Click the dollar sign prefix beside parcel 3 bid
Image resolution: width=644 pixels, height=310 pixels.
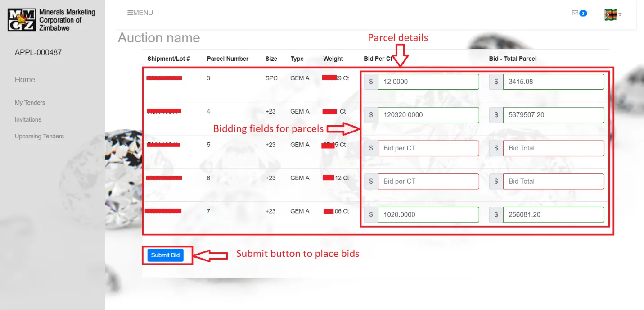(x=370, y=82)
